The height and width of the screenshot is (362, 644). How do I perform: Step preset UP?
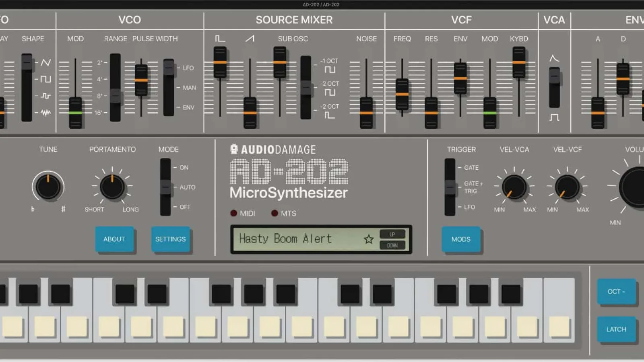(392, 234)
